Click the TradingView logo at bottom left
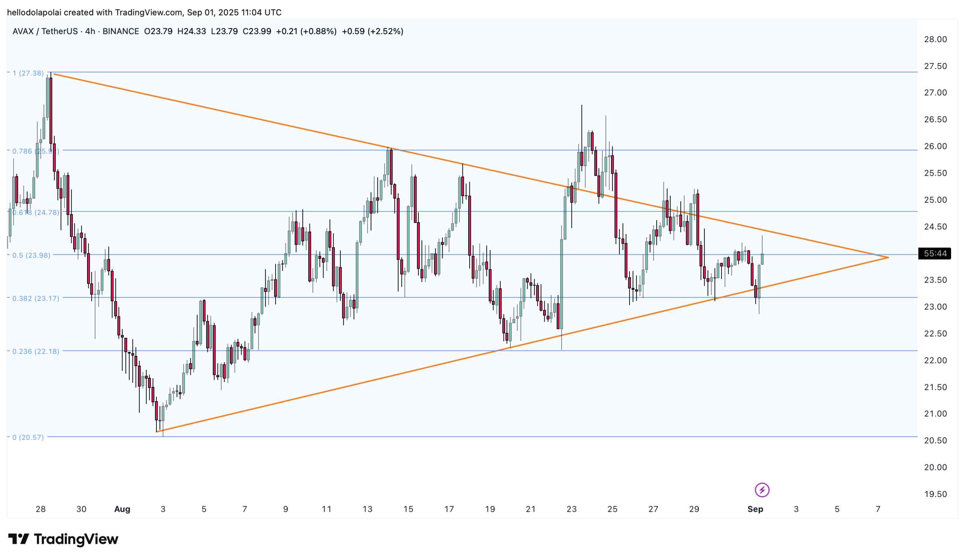This screenshot has height=560, width=965. click(x=63, y=539)
